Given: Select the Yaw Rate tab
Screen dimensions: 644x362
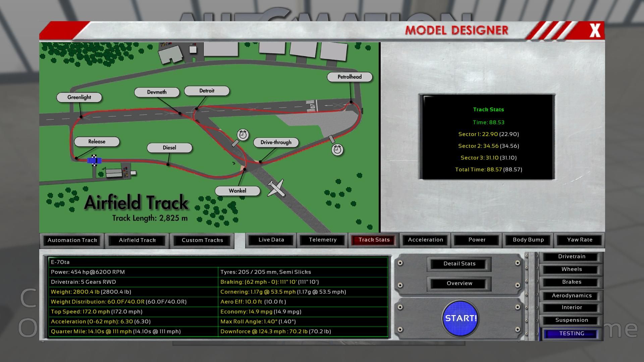Looking at the screenshot, I should point(579,240).
